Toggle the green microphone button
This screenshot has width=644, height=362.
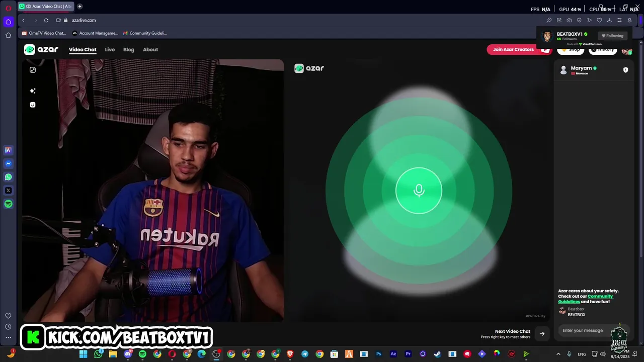pyautogui.click(x=419, y=191)
